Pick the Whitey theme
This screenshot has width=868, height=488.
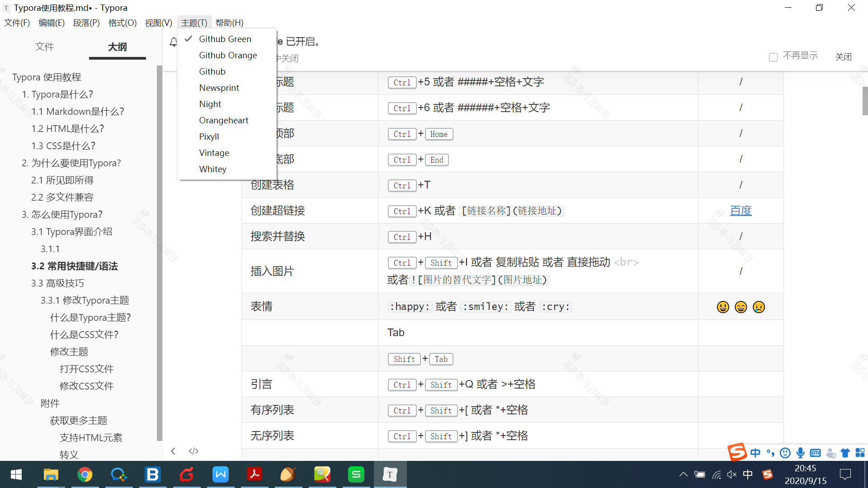click(x=227, y=169)
